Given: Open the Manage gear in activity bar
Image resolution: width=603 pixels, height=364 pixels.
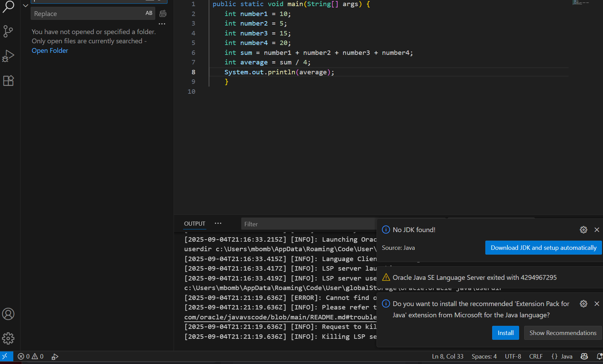Looking at the screenshot, I should coord(8,338).
